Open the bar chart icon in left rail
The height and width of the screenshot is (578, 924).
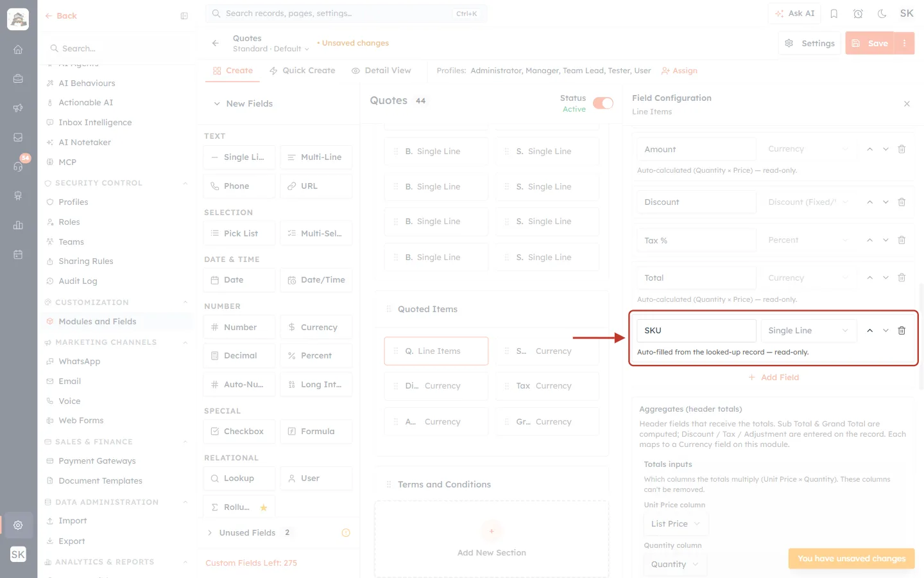point(18,225)
